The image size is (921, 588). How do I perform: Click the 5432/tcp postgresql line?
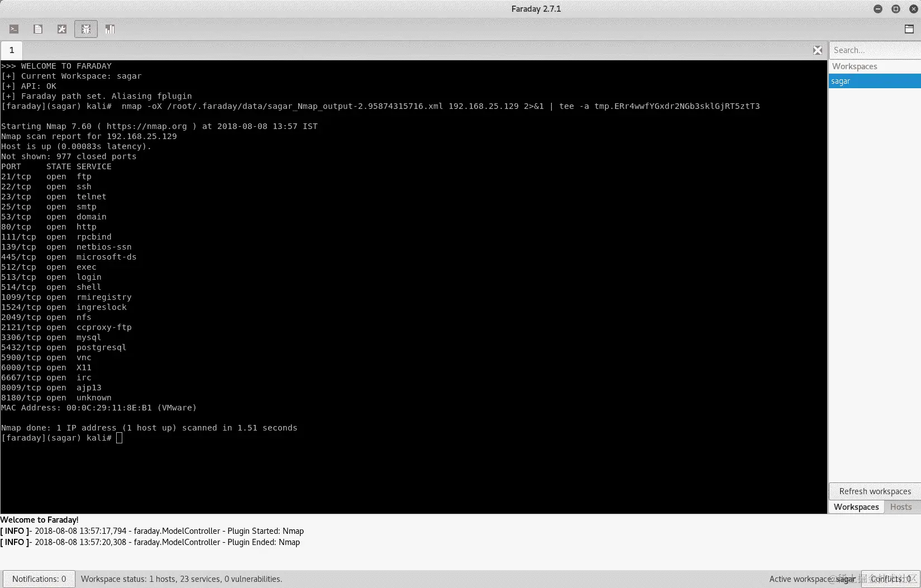[64, 347]
